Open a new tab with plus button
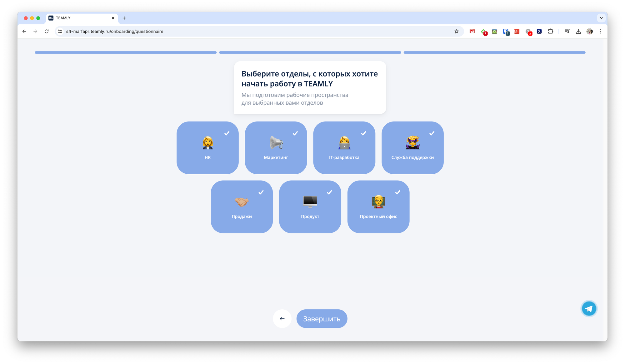The height and width of the screenshot is (364, 625). [124, 18]
